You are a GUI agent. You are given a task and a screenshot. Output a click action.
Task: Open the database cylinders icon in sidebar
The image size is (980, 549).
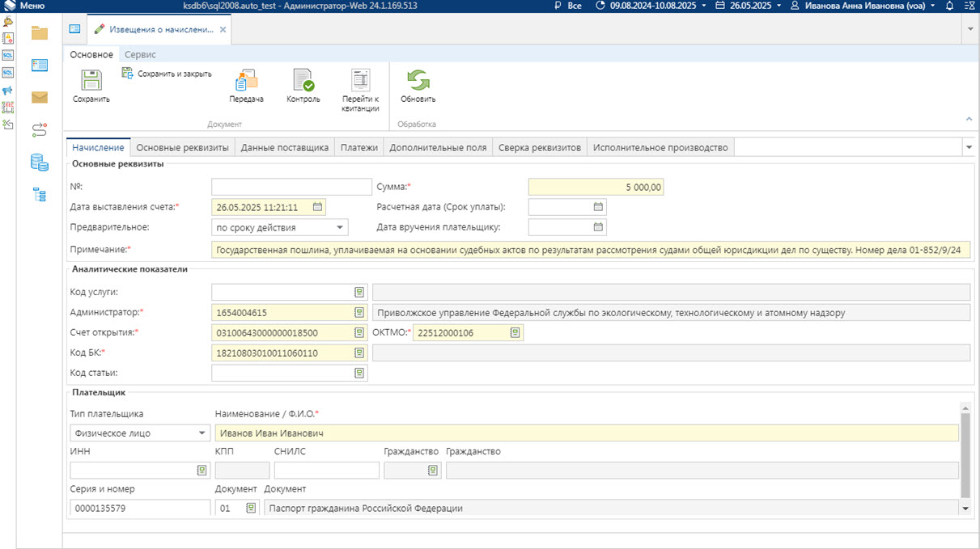(x=40, y=162)
